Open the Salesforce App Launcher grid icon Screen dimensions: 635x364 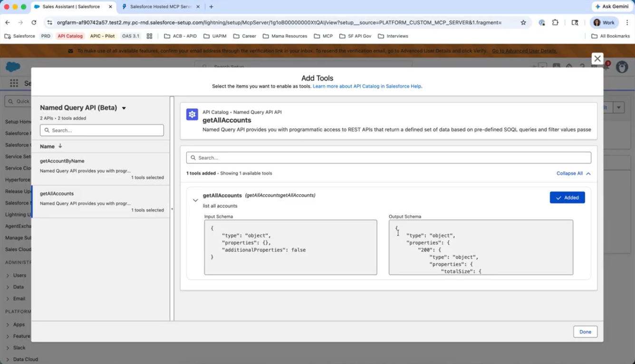[14, 83]
